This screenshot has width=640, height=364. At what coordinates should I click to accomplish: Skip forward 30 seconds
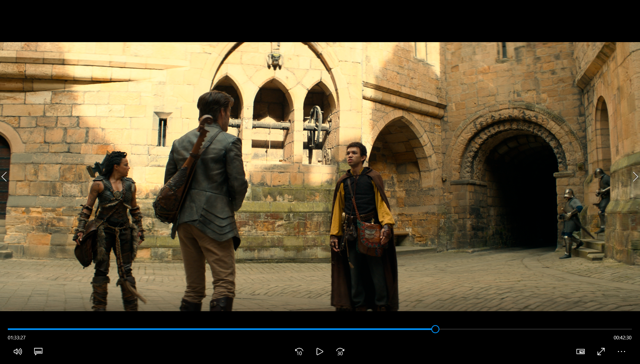pyautogui.click(x=340, y=352)
